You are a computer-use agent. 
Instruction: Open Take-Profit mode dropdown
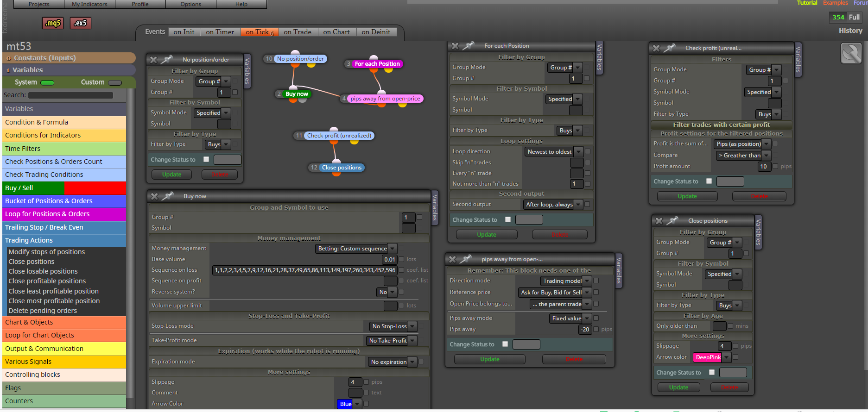[392, 341]
